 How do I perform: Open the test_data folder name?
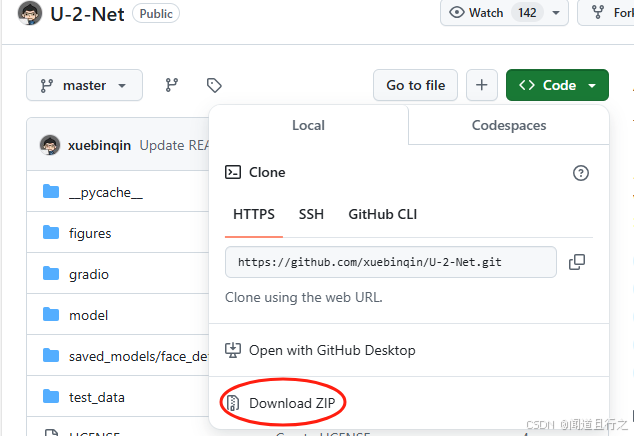click(x=97, y=397)
